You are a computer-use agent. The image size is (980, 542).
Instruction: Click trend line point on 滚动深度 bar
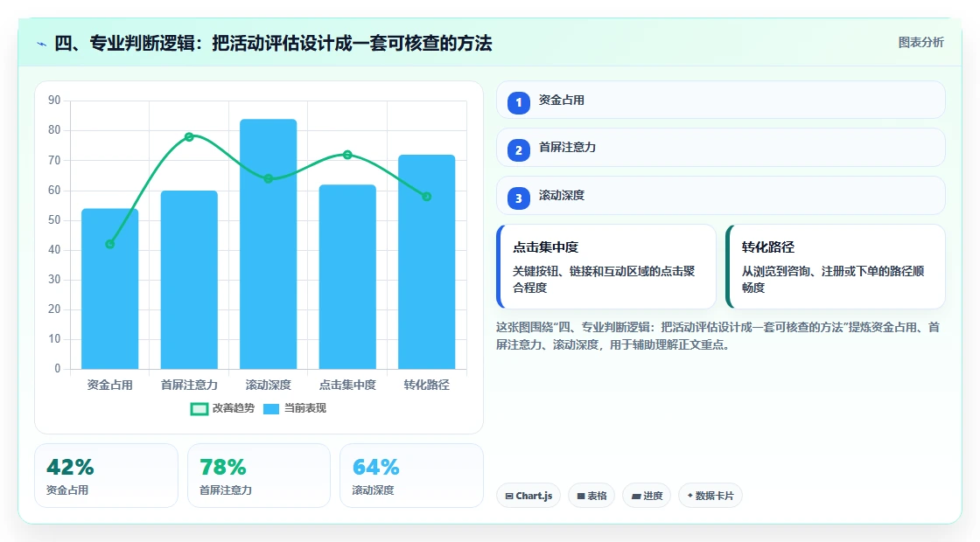[268, 178]
